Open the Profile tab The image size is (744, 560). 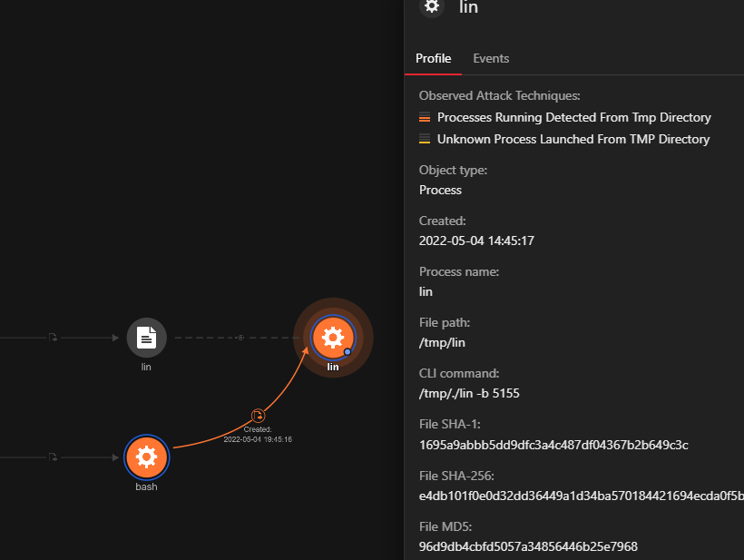(433, 58)
